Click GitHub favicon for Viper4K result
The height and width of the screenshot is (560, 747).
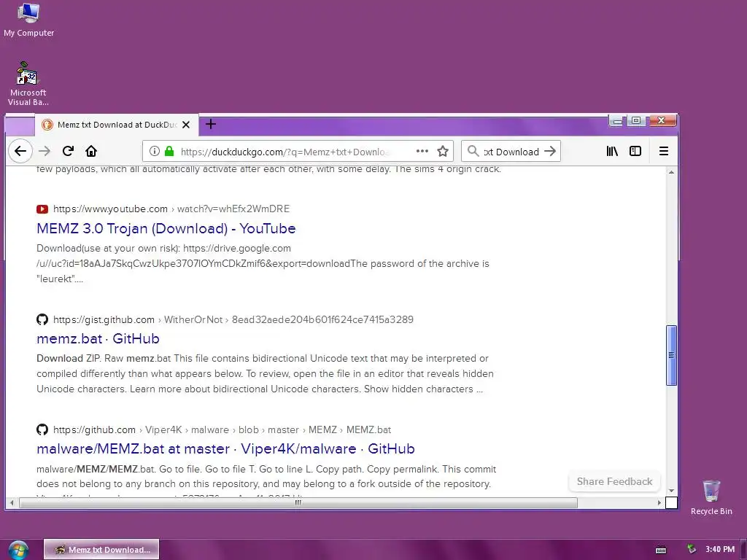click(42, 429)
